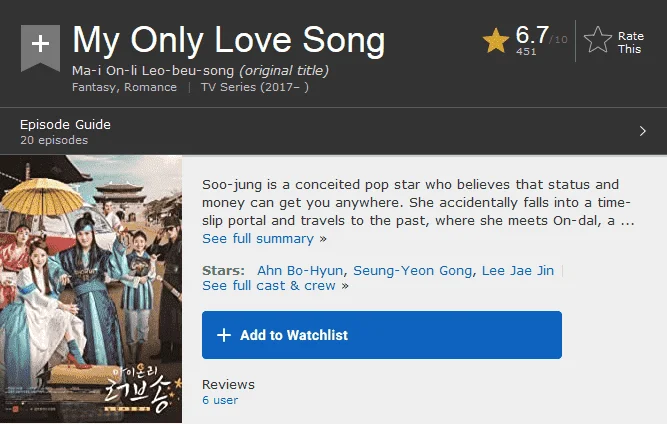Click the Rate This label
Image resolution: width=667 pixels, height=424 pixels.
pyautogui.click(x=631, y=43)
